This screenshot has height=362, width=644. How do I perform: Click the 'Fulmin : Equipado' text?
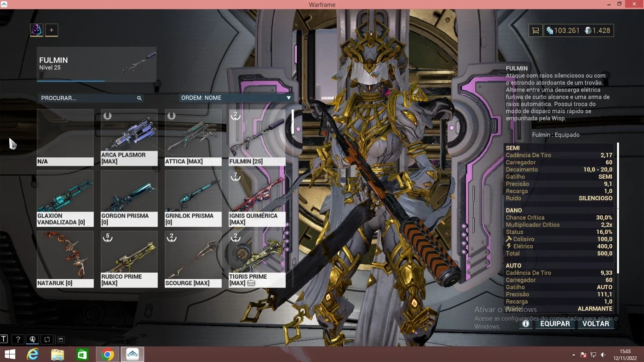(x=556, y=135)
